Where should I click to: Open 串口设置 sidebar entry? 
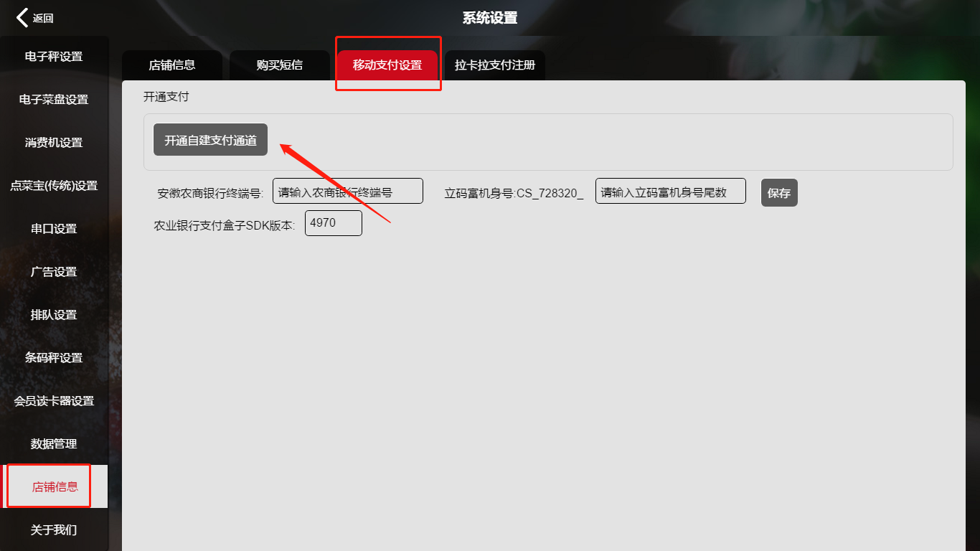54,229
